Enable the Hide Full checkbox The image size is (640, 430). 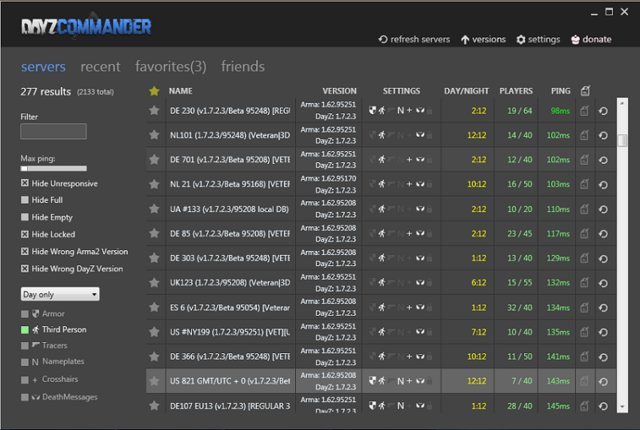click(x=25, y=200)
